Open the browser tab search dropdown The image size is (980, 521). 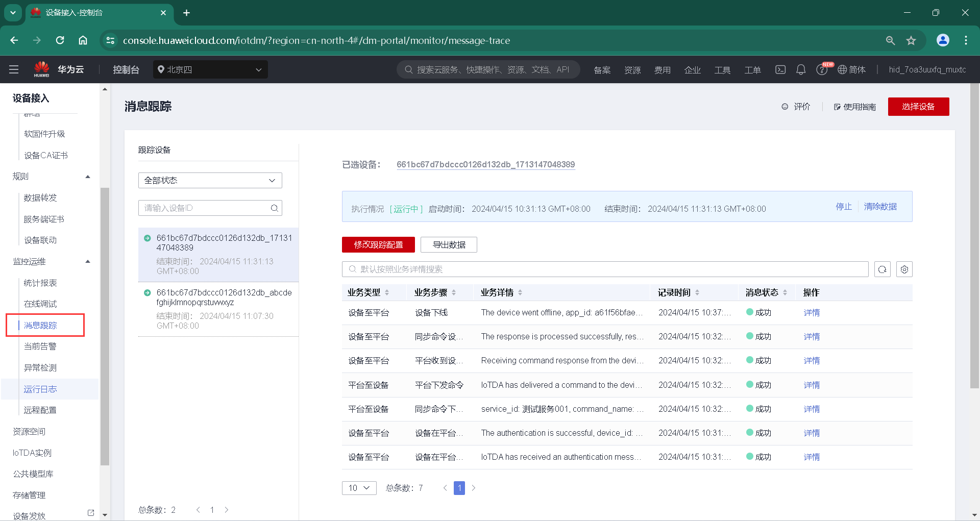(x=13, y=13)
